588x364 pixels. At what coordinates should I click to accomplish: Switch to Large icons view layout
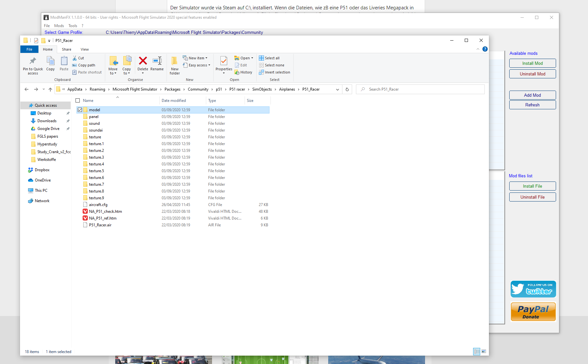tap(484, 351)
